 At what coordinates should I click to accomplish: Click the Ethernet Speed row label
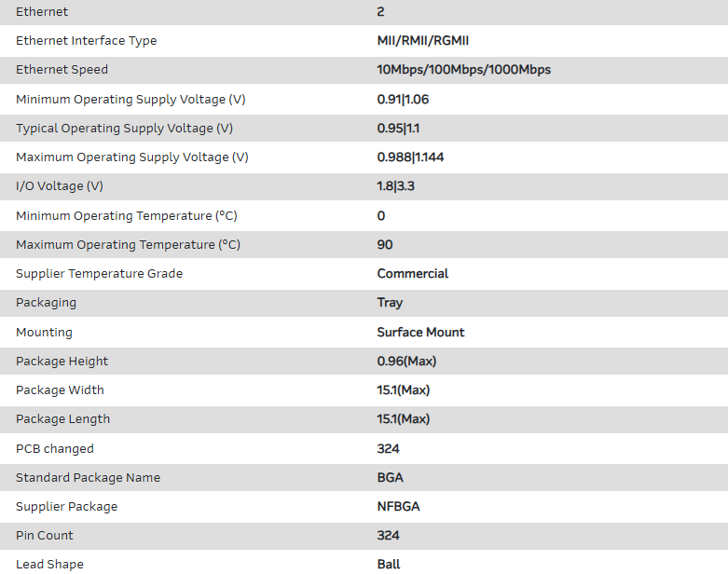click(x=62, y=70)
